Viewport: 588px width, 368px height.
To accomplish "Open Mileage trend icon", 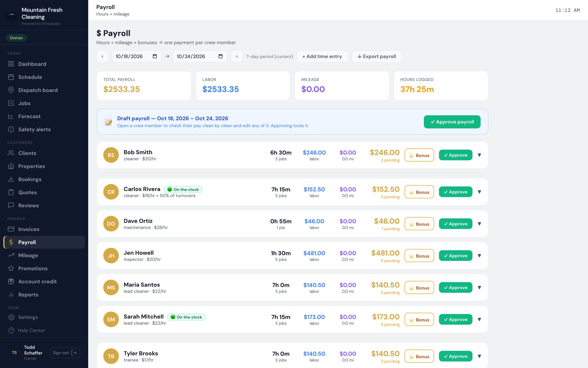I will pos(11,256).
